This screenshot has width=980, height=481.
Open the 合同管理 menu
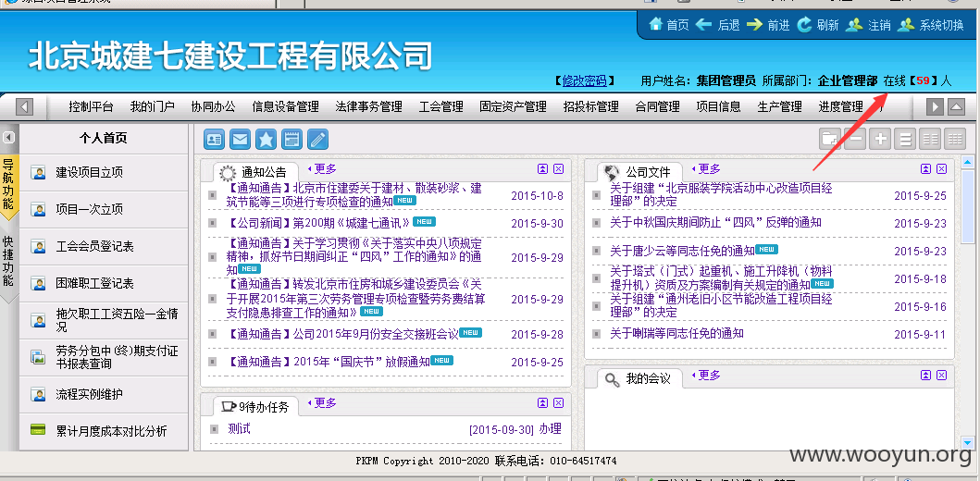click(658, 106)
